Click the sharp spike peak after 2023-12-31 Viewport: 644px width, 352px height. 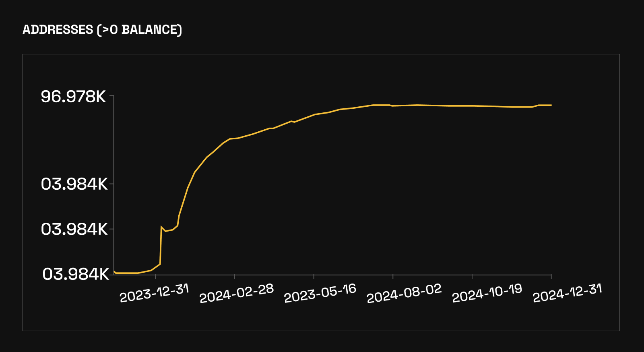pyautogui.click(x=161, y=227)
